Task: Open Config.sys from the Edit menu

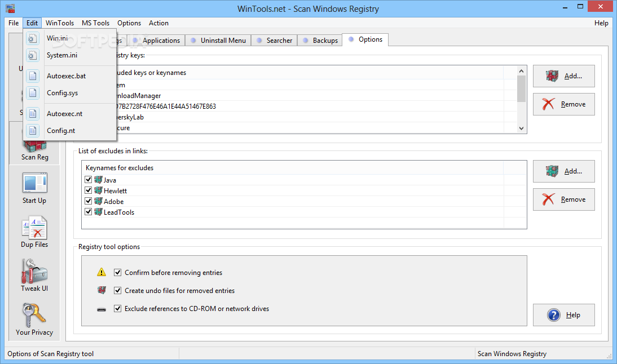Action: [x=69, y=93]
